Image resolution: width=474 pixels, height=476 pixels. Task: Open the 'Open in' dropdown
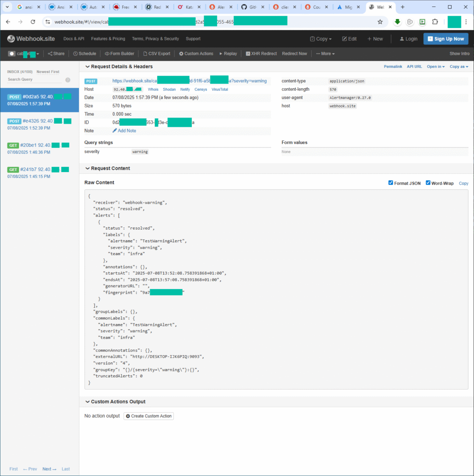(435, 67)
